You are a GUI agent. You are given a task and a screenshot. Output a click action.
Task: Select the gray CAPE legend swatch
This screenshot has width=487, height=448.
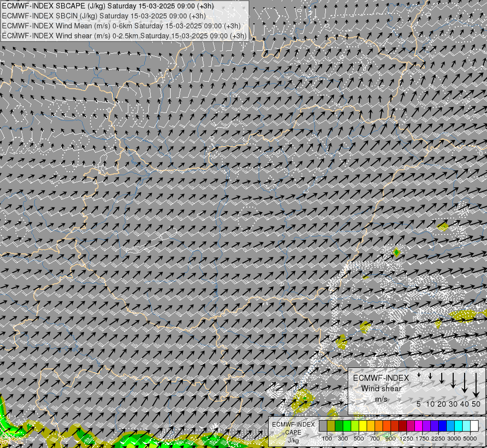click(x=323, y=426)
